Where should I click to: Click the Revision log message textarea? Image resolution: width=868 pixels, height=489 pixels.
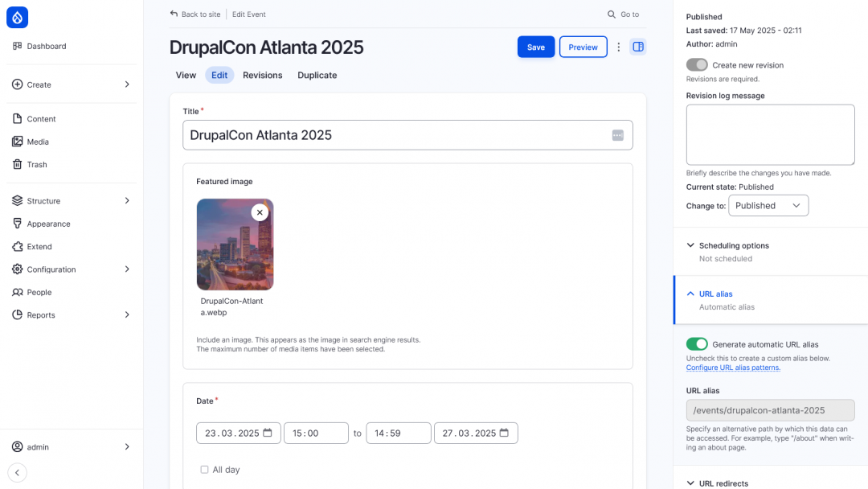[770, 134]
